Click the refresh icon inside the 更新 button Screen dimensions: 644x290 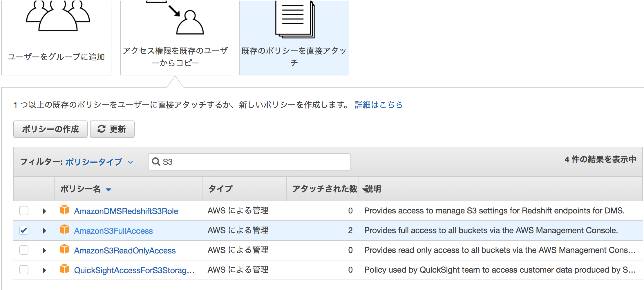[101, 129]
